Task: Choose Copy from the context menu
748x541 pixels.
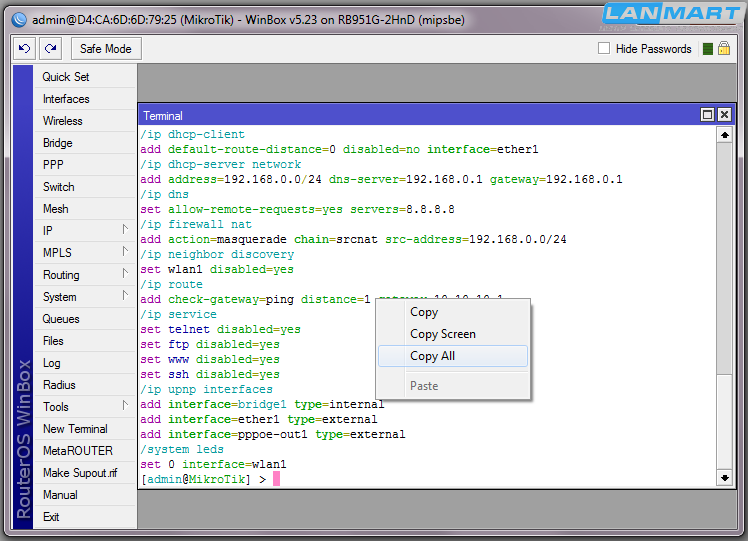Action: coord(453,312)
